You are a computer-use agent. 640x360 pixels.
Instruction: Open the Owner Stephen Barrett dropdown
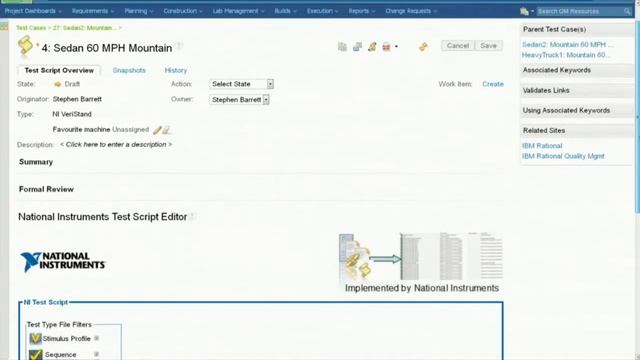click(239, 100)
